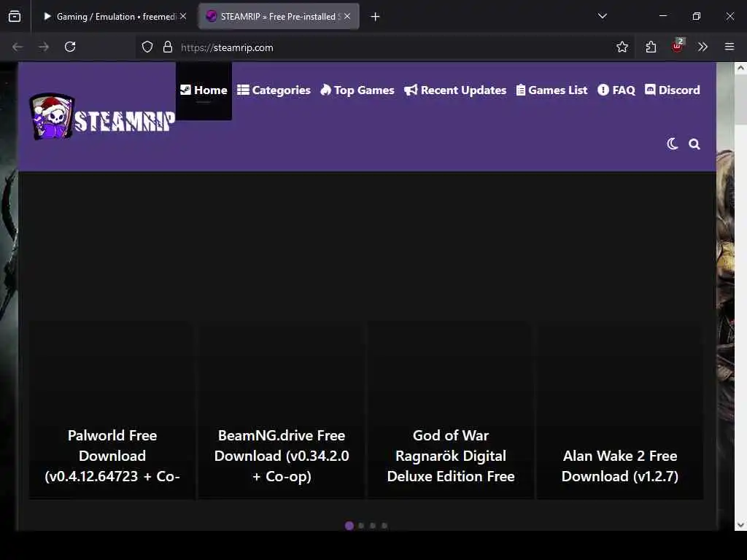Close the STEAMRIP tab
The height and width of the screenshot is (560, 747).
(x=347, y=16)
